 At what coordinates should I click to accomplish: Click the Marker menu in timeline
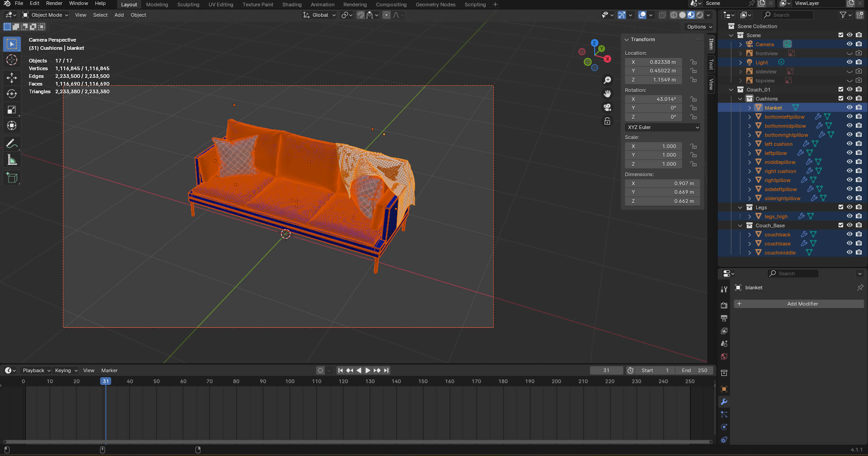tap(110, 370)
